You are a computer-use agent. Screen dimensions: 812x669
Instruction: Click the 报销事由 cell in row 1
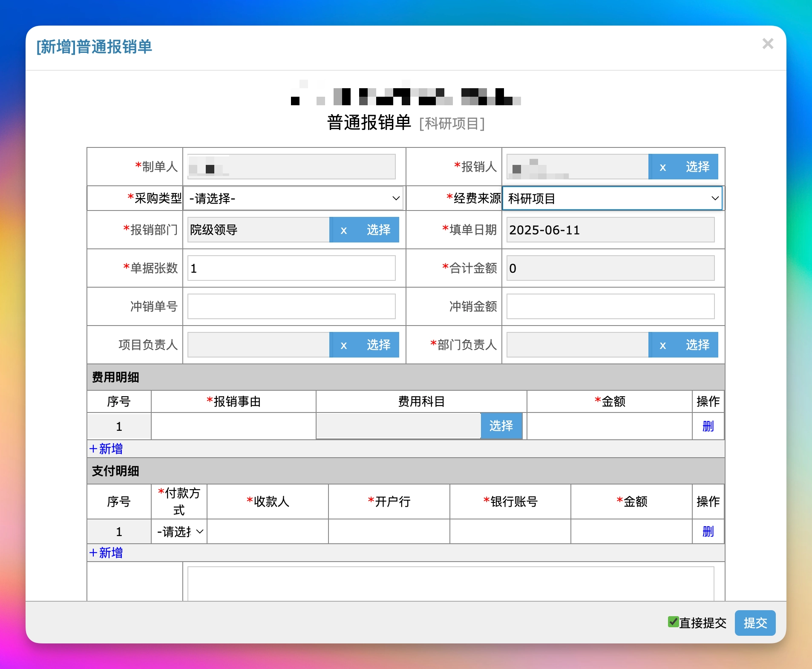point(233,426)
